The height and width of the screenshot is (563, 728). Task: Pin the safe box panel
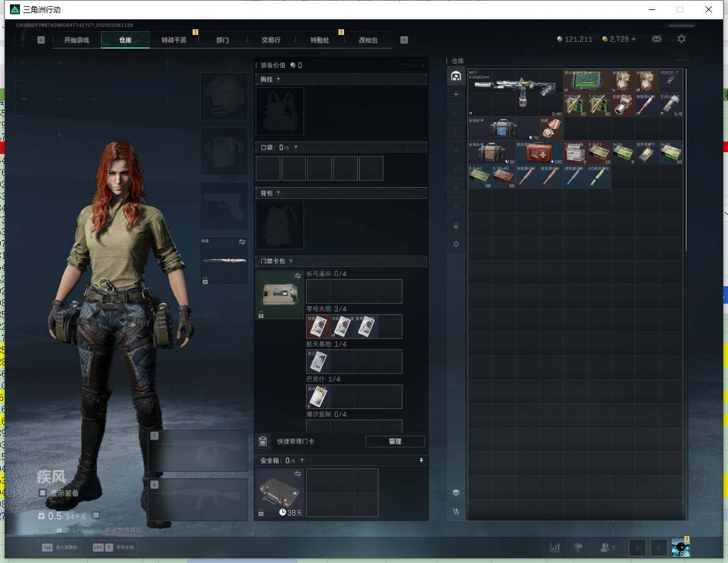[421, 460]
